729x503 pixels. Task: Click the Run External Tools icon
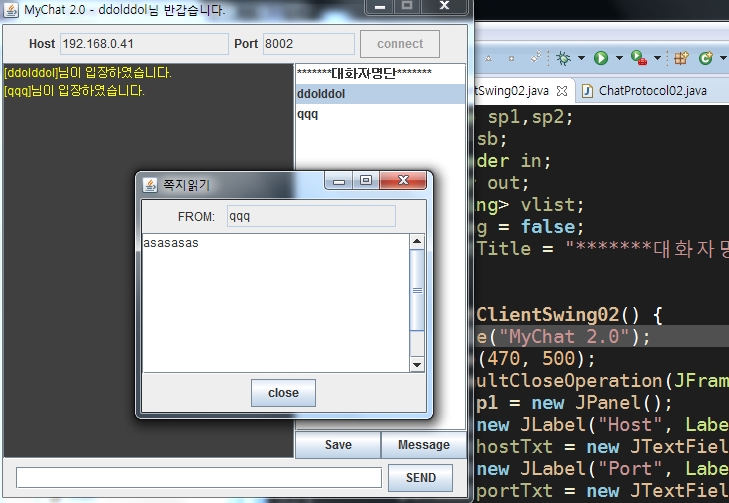[x=637, y=58]
